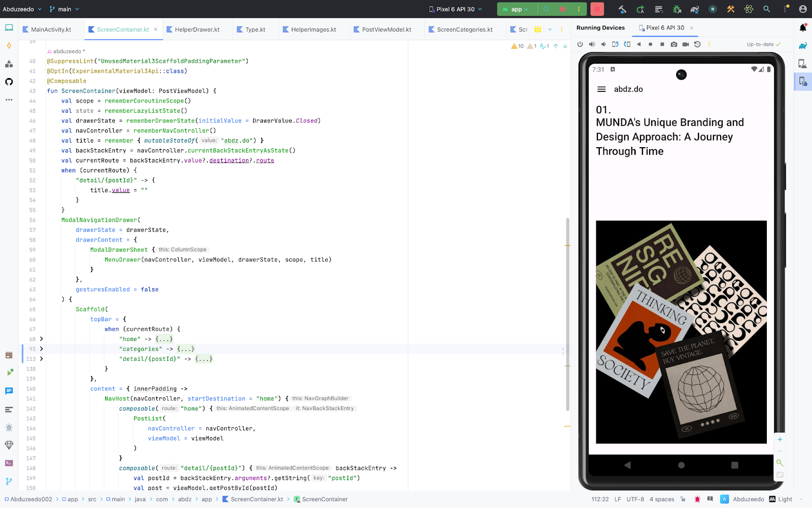Open the Notifications bell panel

pos(803,28)
